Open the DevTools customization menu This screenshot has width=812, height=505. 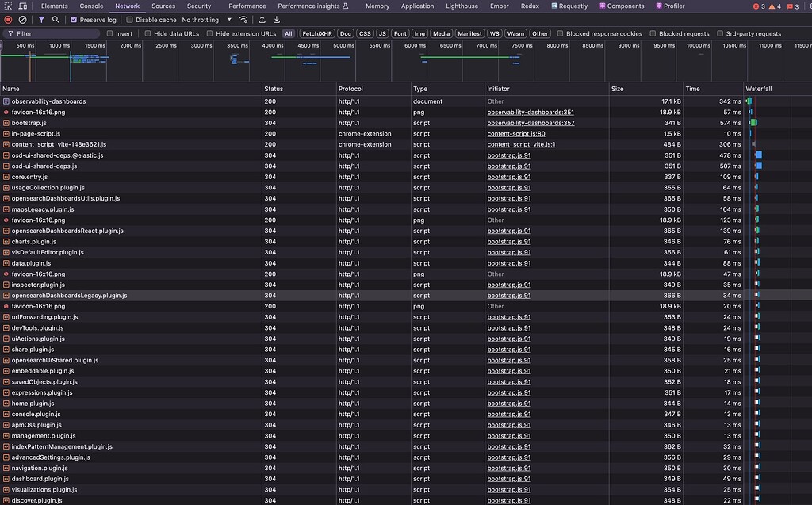tap(806, 6)
